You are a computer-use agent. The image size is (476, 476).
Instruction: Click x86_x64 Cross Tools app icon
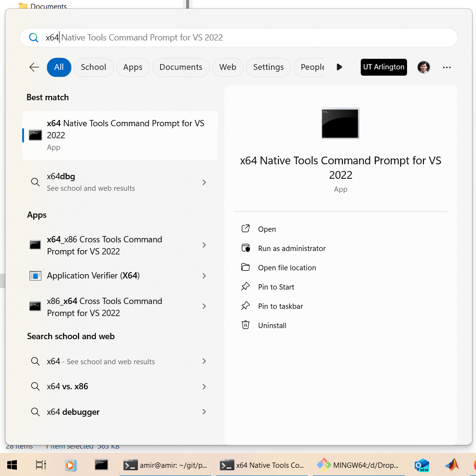click(x=35, y=306)
